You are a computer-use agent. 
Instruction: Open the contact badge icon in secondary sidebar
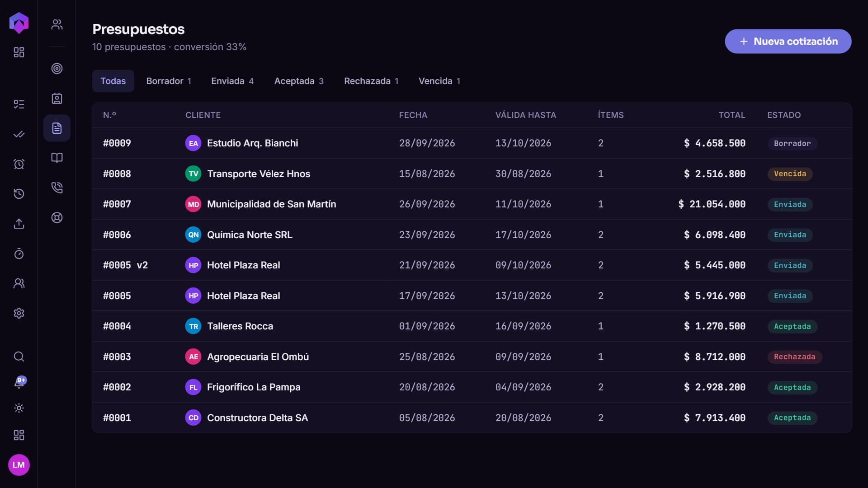pos(57,99)
